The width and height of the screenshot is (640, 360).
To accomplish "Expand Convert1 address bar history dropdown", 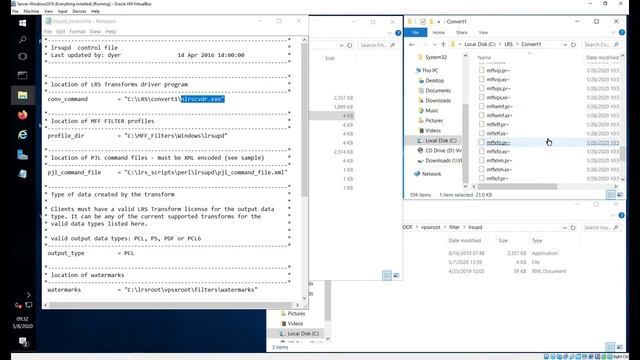I will tap(565, 44).
